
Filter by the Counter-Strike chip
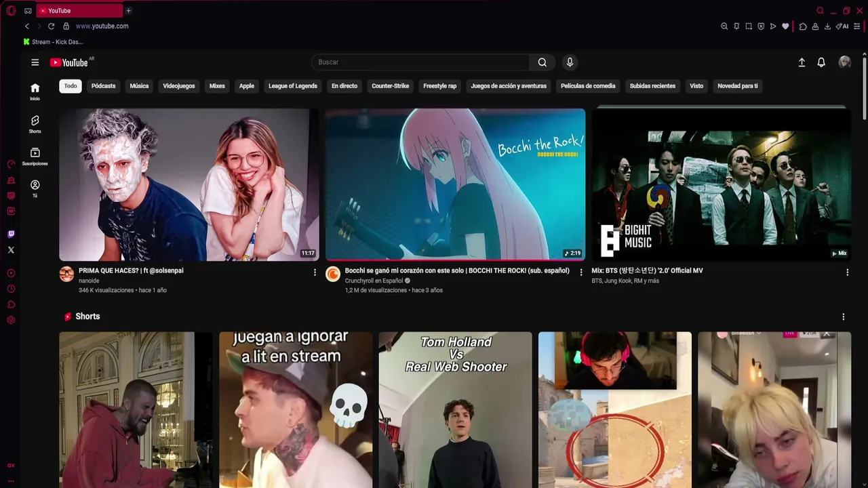391,86
